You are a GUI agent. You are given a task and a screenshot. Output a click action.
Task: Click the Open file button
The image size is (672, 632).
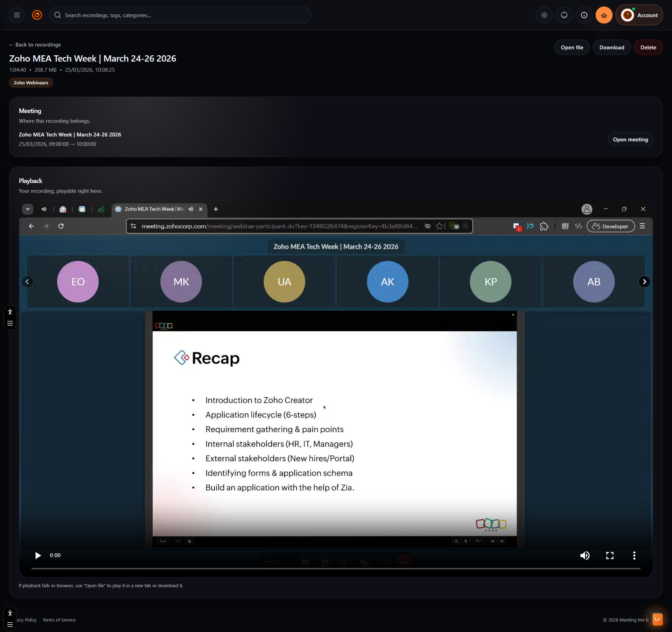pos(572,48)
